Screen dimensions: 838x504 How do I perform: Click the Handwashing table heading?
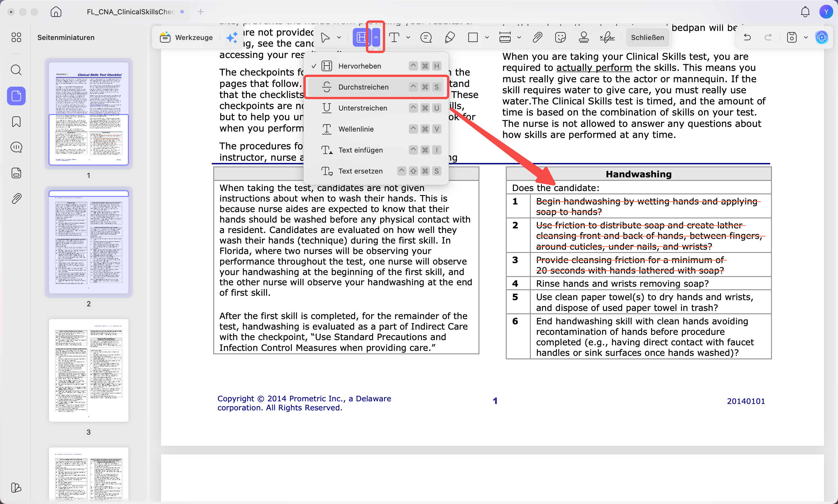coord(639,174)
